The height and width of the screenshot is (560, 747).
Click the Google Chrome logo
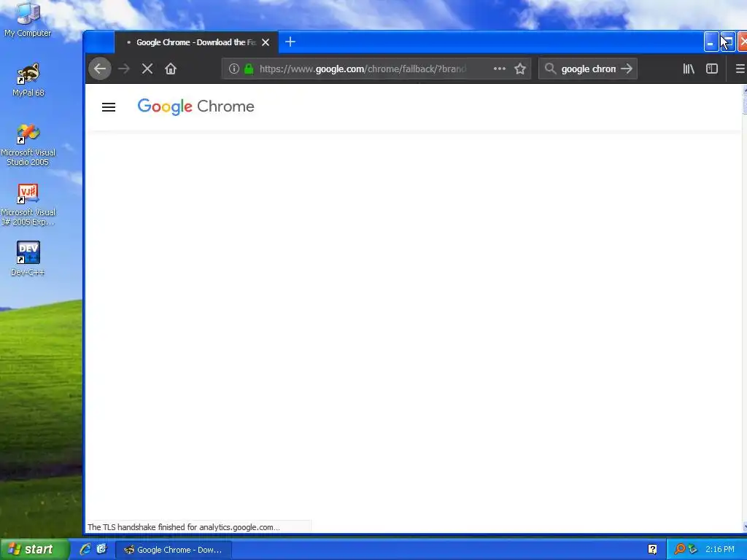click(x=196, y=106)
